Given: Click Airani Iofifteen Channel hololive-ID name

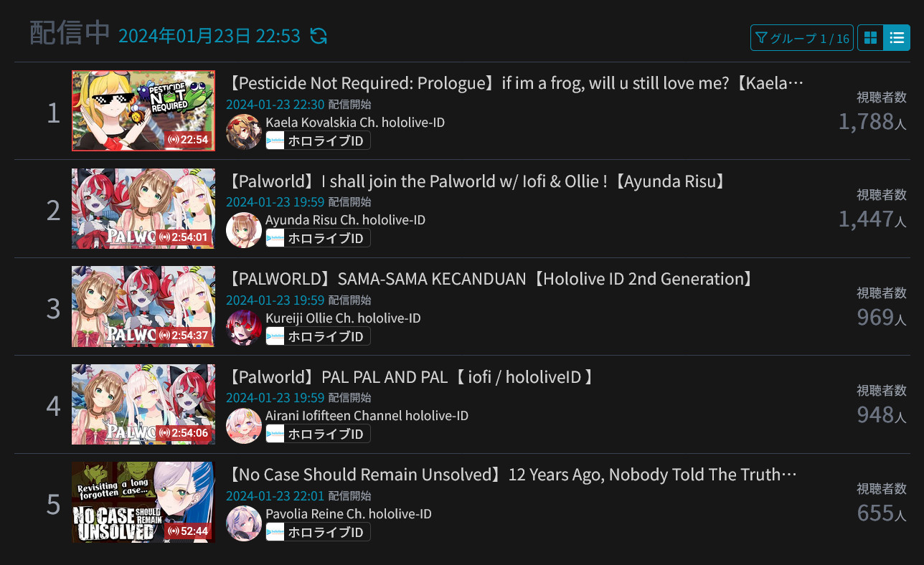Looking at the screenshot, I should click(x=367, y=415).
